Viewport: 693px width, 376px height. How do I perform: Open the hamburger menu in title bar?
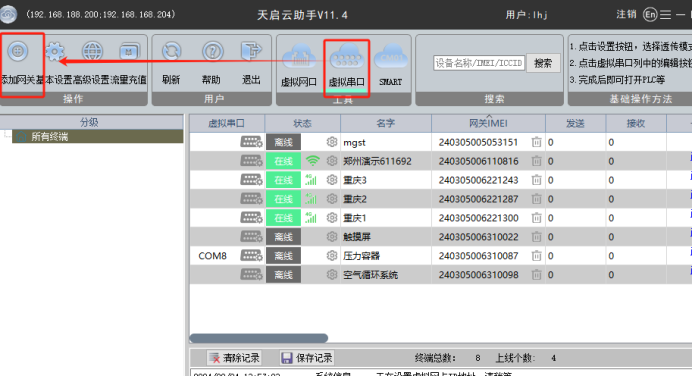[665, 15]
